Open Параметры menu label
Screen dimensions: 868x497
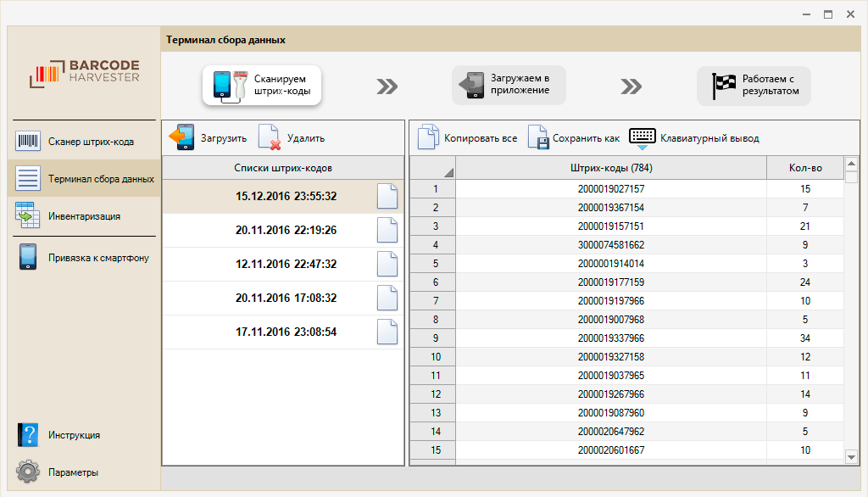73,472
